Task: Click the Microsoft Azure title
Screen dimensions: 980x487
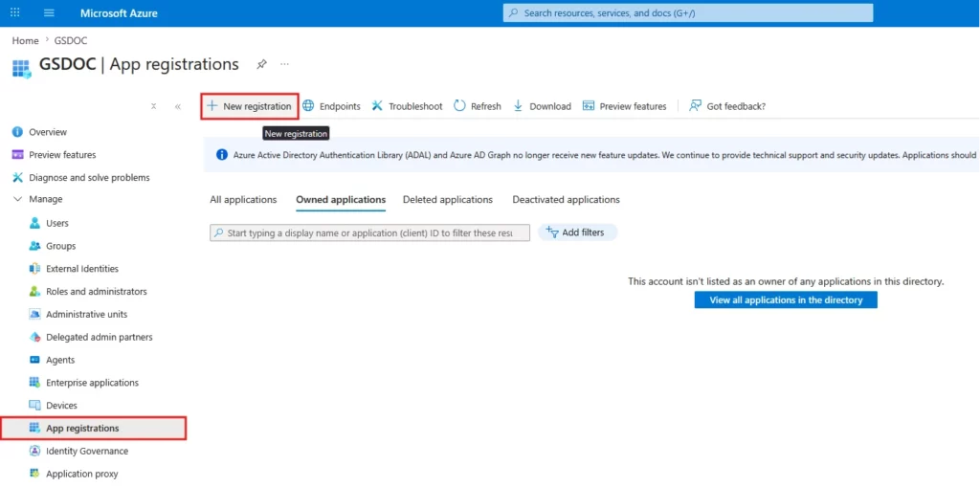Action: click(x=119, y=13)
